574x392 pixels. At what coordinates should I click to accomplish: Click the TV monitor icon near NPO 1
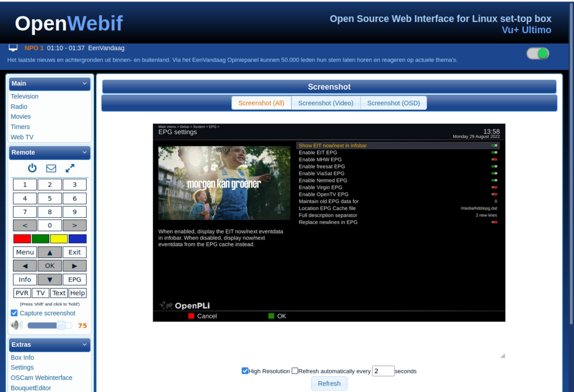(13, 47)
